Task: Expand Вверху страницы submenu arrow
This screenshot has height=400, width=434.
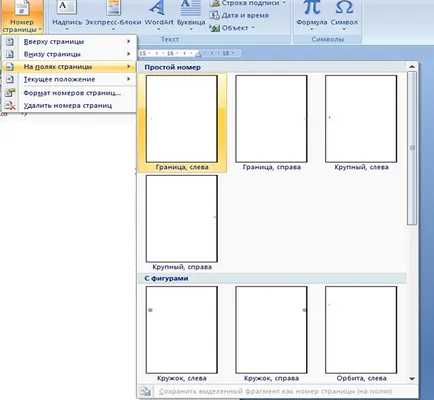Action: point(128,41)
